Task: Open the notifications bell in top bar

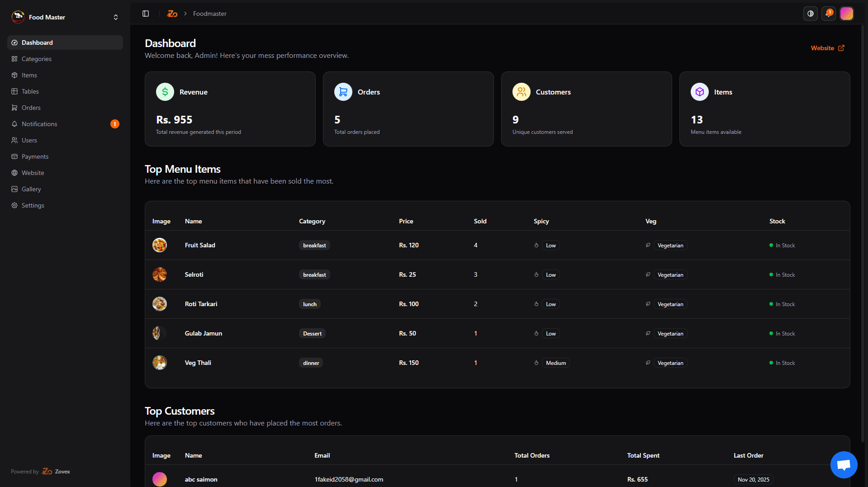Action: [828, 14]
